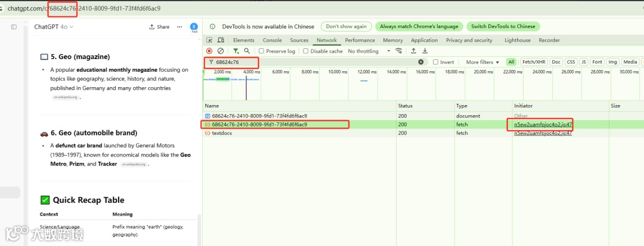Filter by Media request type

point(630,62)
